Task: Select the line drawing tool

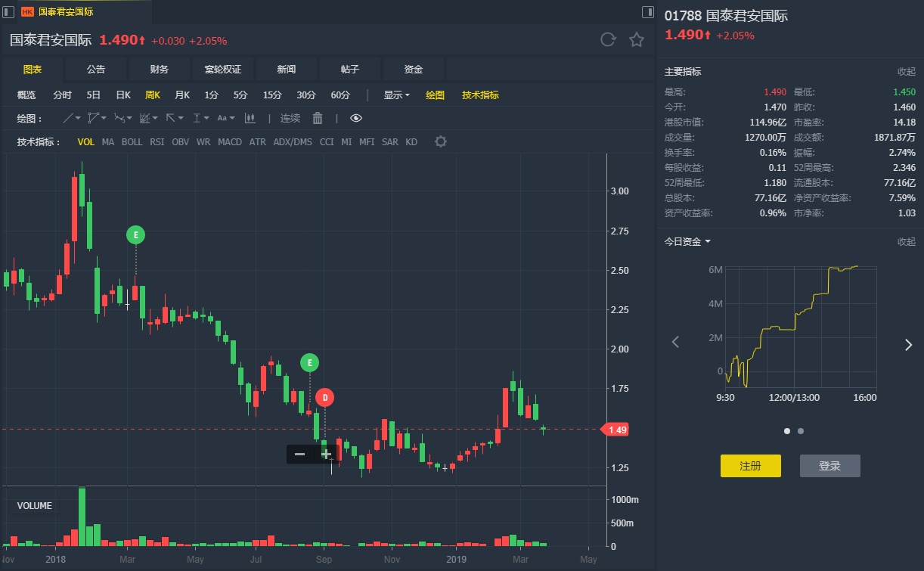Action: pyautogui.click(x=69, y=118)
